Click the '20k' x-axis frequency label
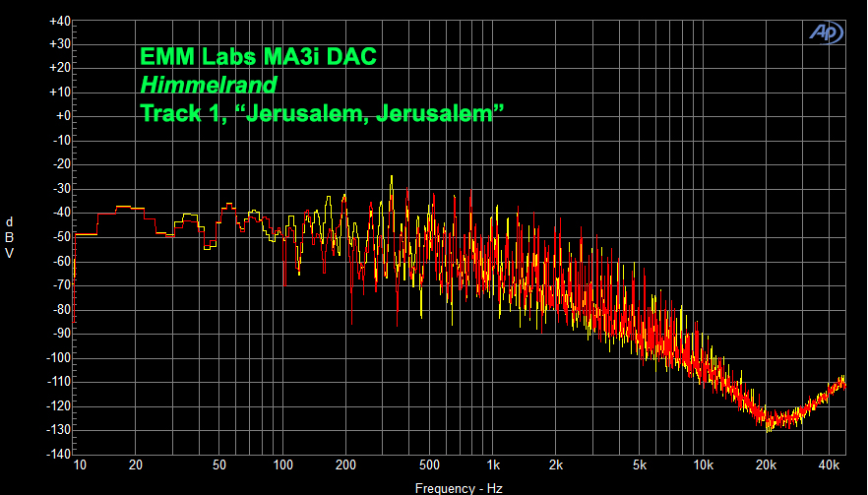Image resolution: width=868 pixels, height=495 pixels. pos(766,465)
